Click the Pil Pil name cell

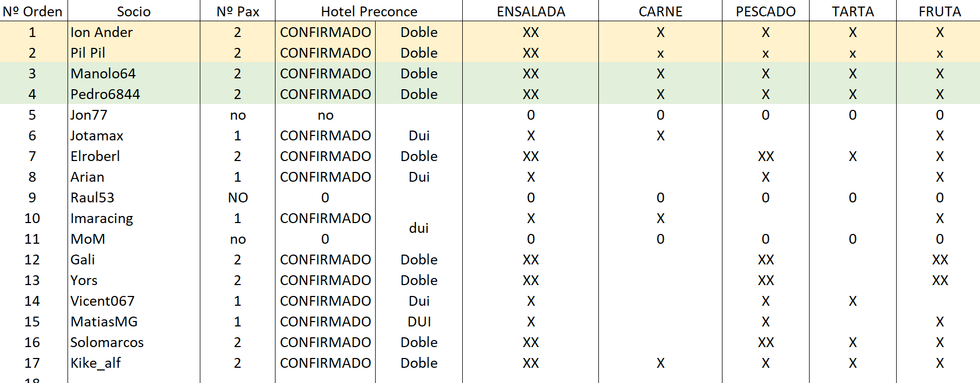pos(134,53)
